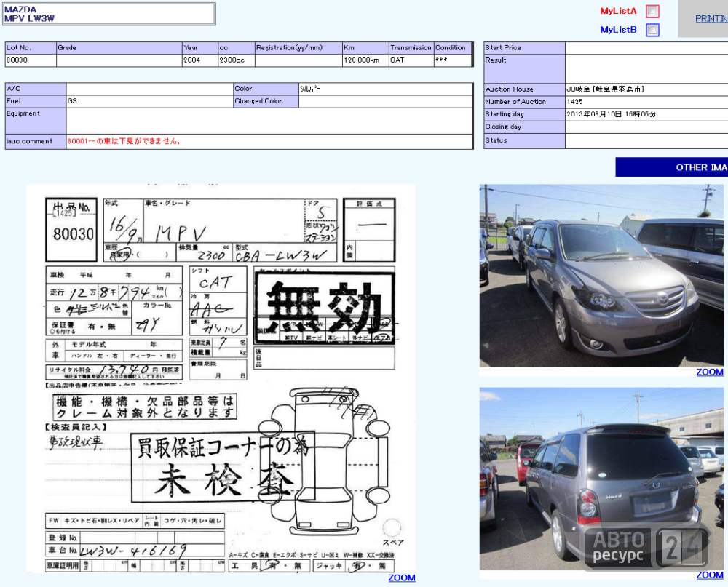
Task: Select the year value 2004
Action: point(199,60)
